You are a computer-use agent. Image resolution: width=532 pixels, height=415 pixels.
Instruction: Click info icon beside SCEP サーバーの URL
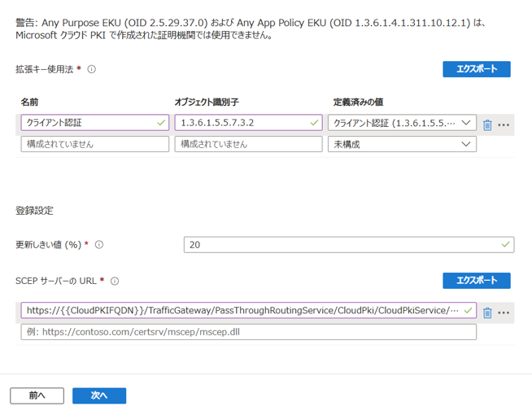pyautogui.click(x=115, y=281)
